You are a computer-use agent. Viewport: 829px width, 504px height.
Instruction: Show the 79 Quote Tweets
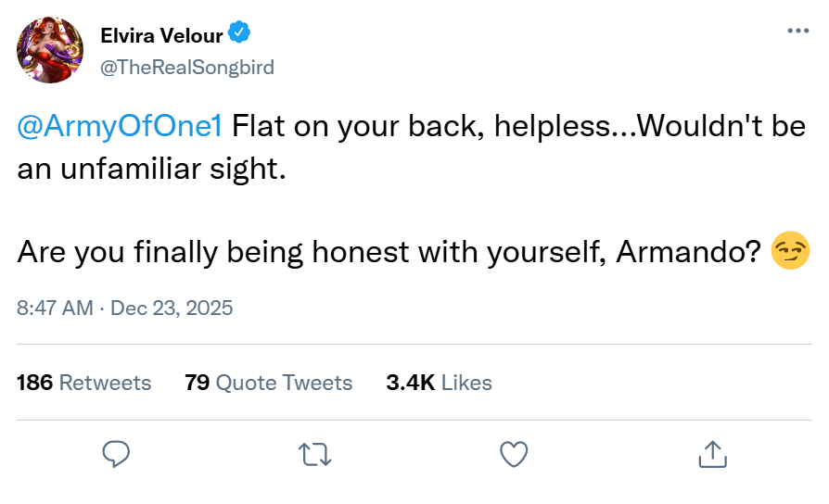[x=269, y=383]
